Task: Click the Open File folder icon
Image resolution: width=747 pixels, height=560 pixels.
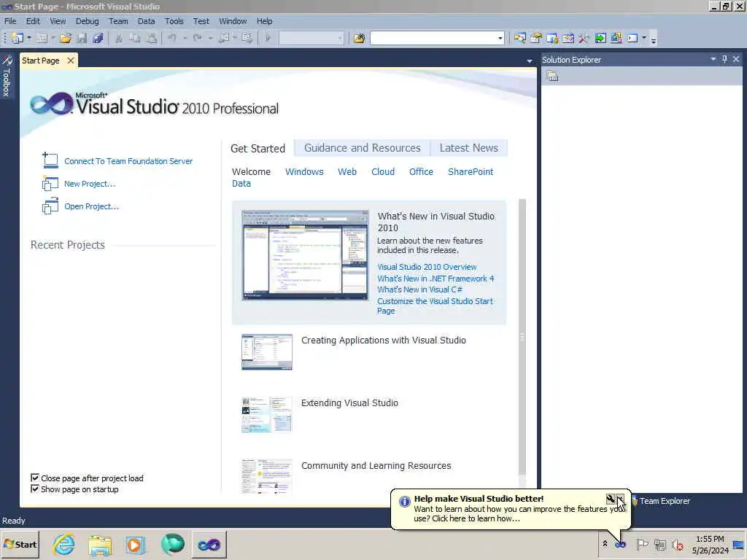Action: coord(66,38)
